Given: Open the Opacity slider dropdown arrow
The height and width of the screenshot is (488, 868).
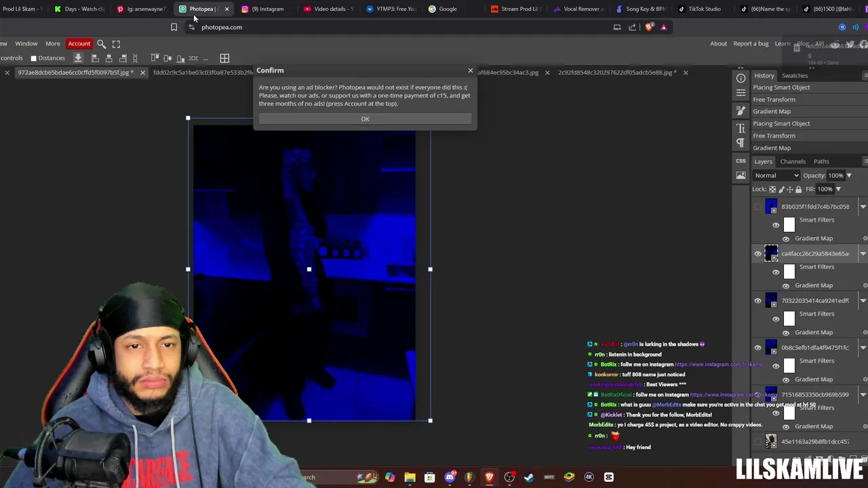Looking at the screenshot, I should (848, 176).
